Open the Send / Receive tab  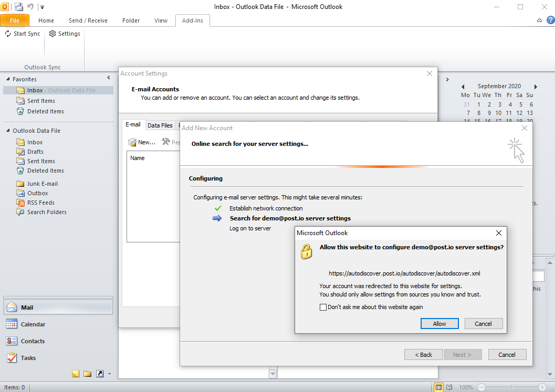point(88,20)
